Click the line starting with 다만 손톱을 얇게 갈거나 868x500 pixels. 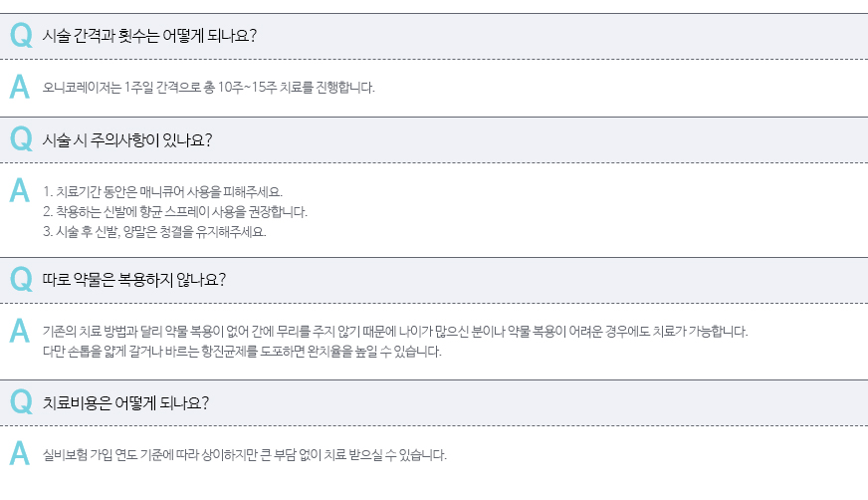coord(242,352)
